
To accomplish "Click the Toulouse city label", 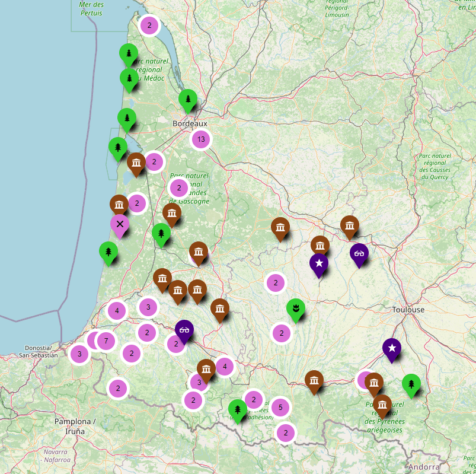I will [408, 310].
